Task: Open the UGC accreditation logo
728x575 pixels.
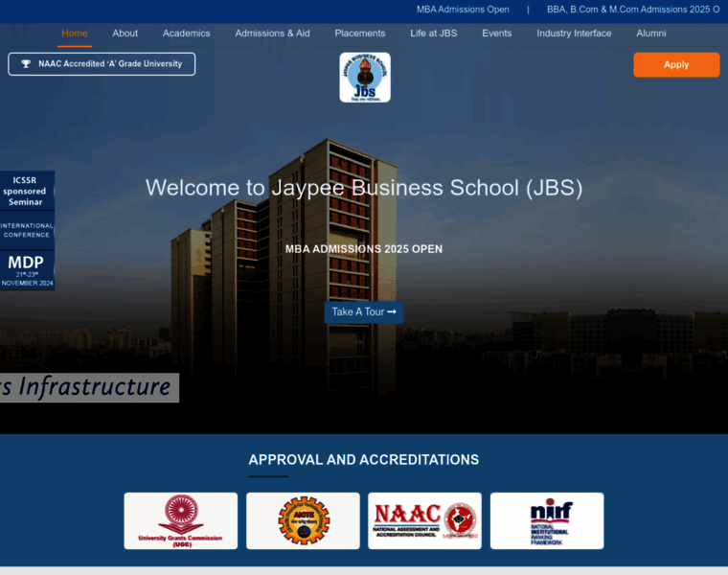Action: pyautogui.click(x=181, y=520)
